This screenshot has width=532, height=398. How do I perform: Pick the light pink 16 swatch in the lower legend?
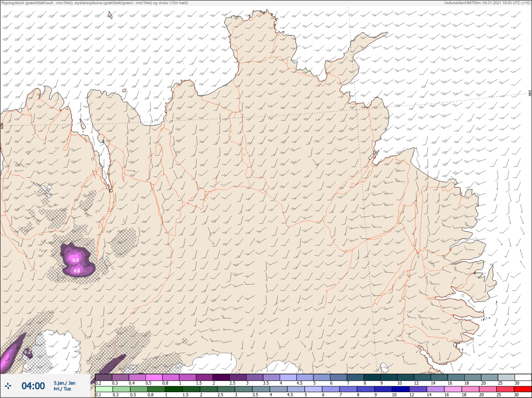pos(453,389)
